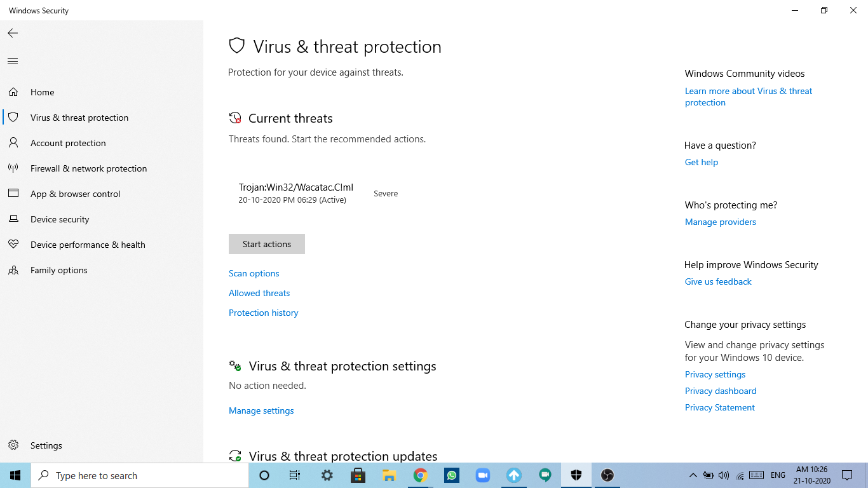The width and height of the screenshot is (868, 488).
Task: Open the Allowed threats link
Action: 259,293
